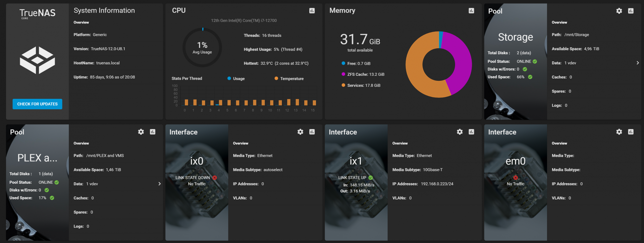Open reports chart icon for ix1 interface
This screenshot has width=644, height=243.
471,132
